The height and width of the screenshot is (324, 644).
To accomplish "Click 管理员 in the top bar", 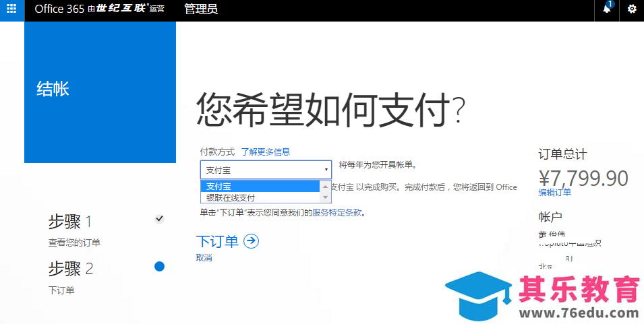I will 201,9.
